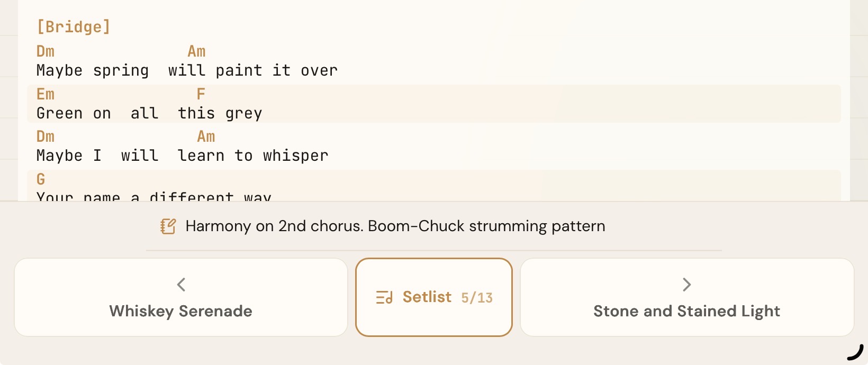
Task: Click the G chord above "Your name"
Action: pyautogui.click(x=40, y=179)
